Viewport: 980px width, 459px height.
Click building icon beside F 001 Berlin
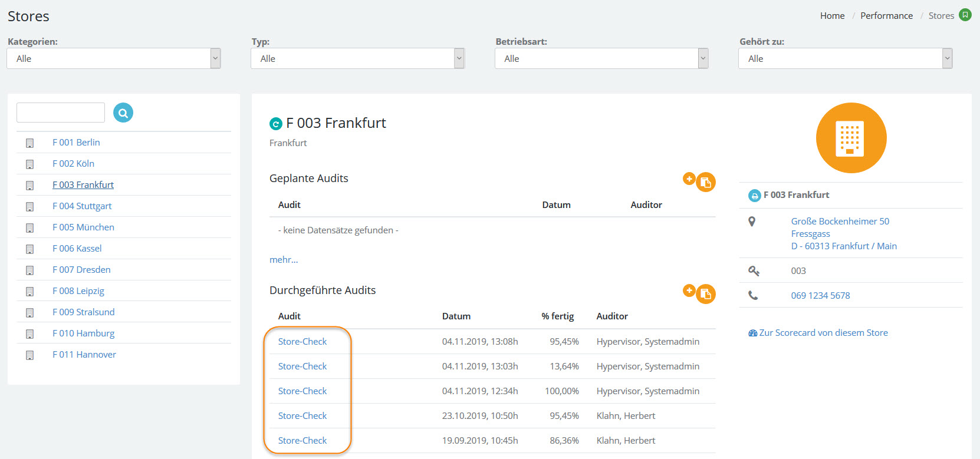click(29, 143)
